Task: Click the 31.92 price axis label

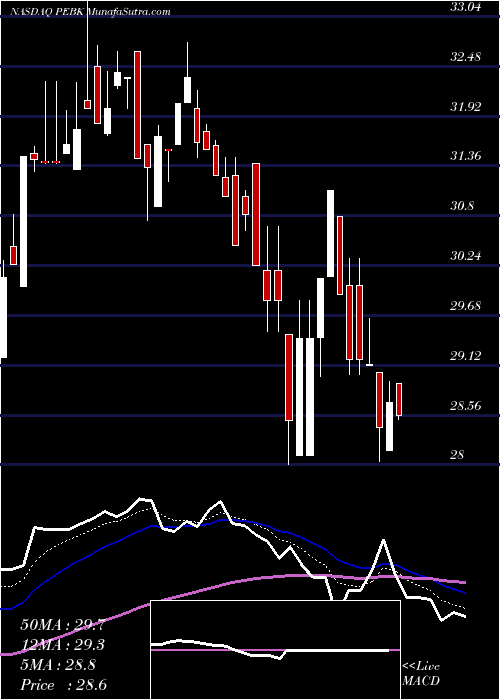Action: [x=467, y=107]
